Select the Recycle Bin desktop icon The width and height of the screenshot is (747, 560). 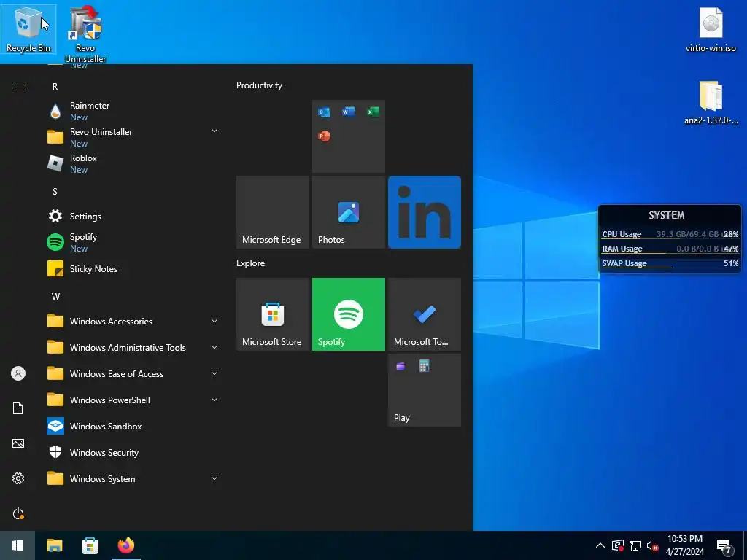(x=28, y=29)
